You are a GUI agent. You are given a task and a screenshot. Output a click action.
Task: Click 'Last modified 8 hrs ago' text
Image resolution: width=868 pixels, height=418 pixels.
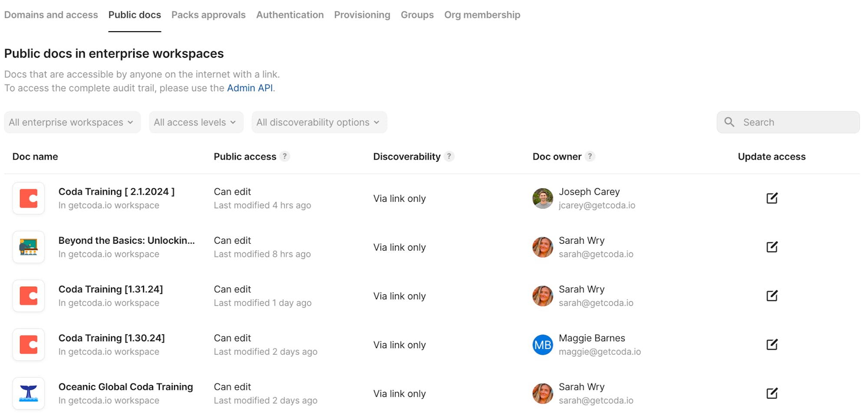pos(262,254)
